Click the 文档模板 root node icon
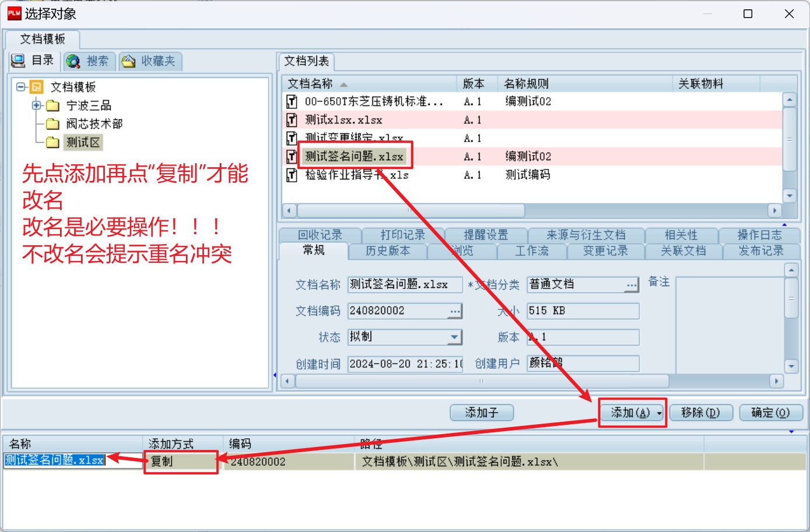Screen dimensions: 810x532 (36, 87)
